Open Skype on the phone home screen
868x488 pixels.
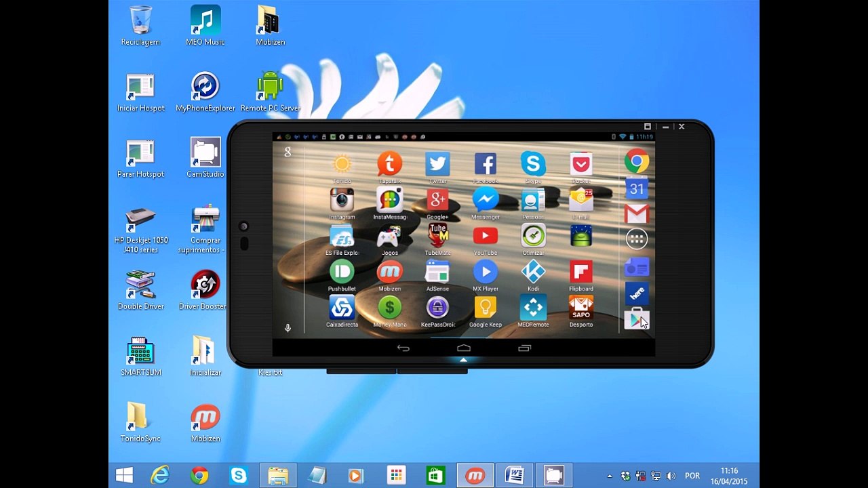(x=533, y=164)
